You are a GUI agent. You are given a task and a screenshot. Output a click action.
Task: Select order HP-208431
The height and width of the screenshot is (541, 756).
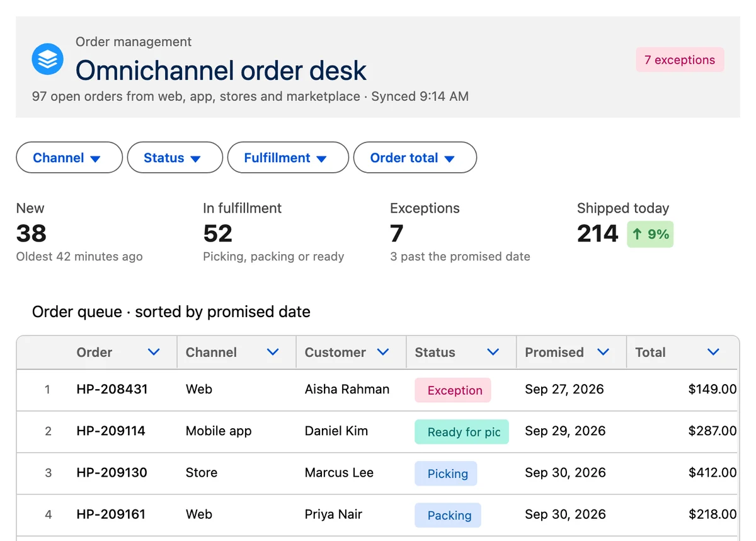[112, 389]
